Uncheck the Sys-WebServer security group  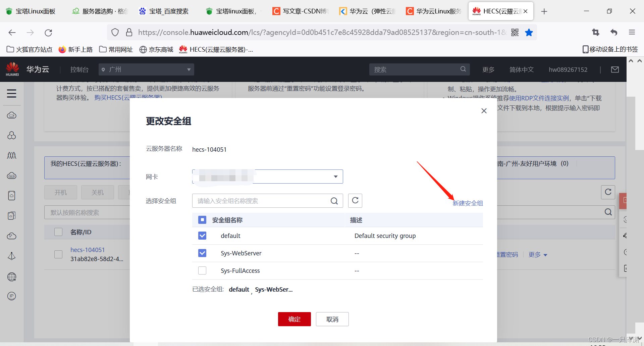pos(202,253)
